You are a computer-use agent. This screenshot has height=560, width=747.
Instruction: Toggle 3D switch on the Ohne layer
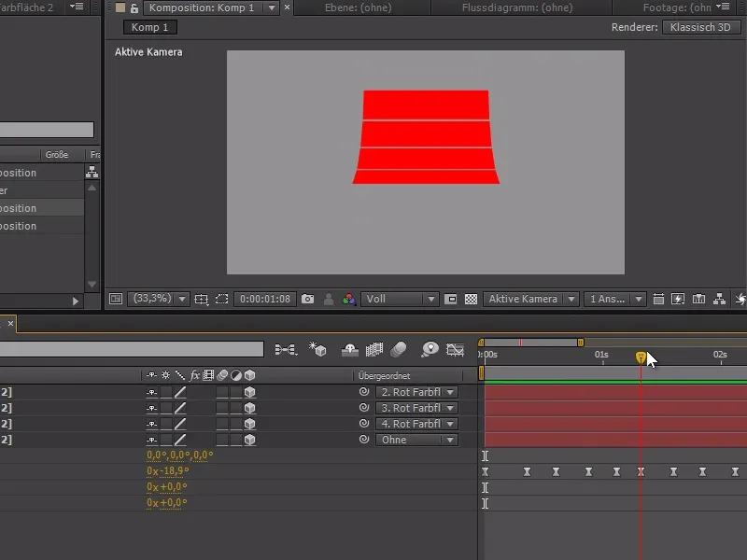249,440
